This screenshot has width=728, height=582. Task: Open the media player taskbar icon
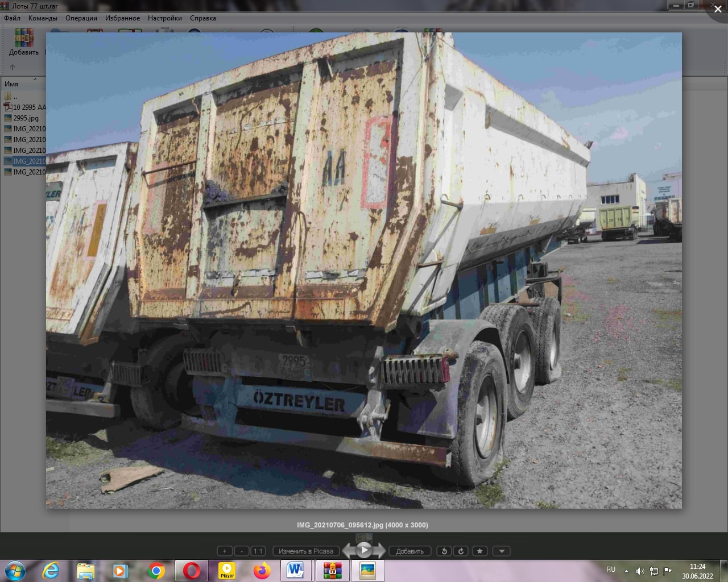click(x=120, y=571)
